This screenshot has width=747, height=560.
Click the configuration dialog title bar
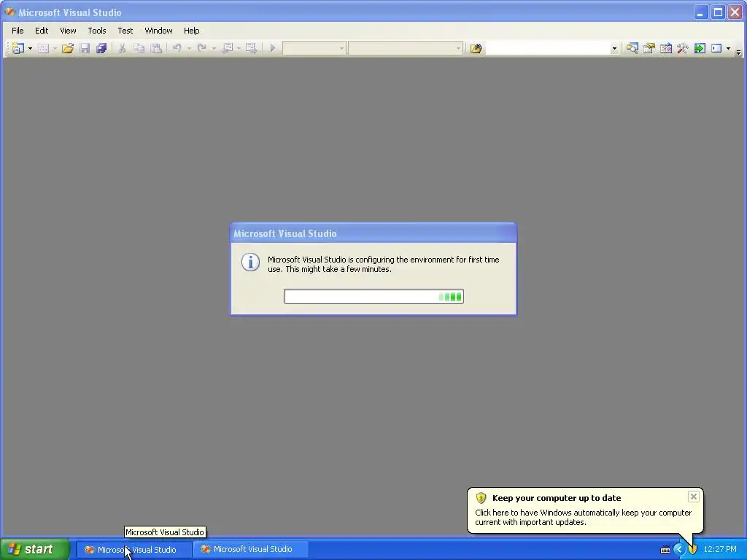click(373, 233)
